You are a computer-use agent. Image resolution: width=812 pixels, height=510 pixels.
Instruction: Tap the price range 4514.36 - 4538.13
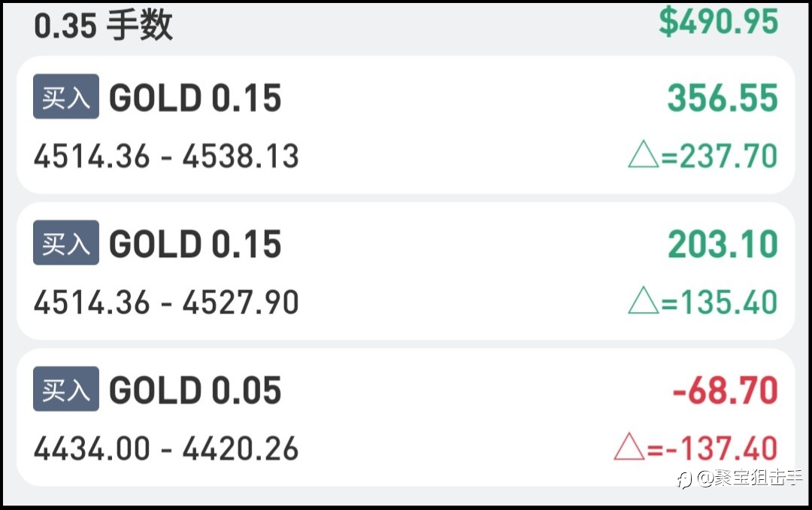point(166,157)
